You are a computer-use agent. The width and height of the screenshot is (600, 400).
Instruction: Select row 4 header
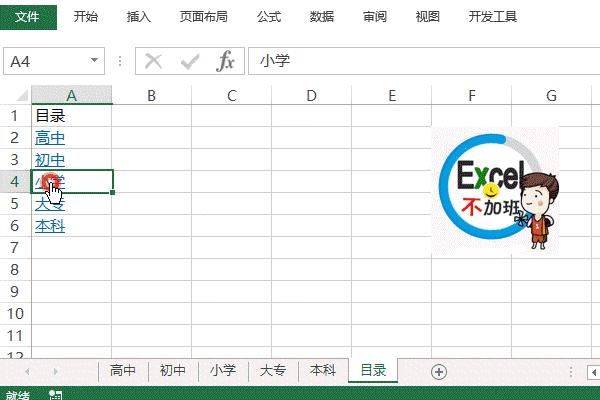(15, 181)
